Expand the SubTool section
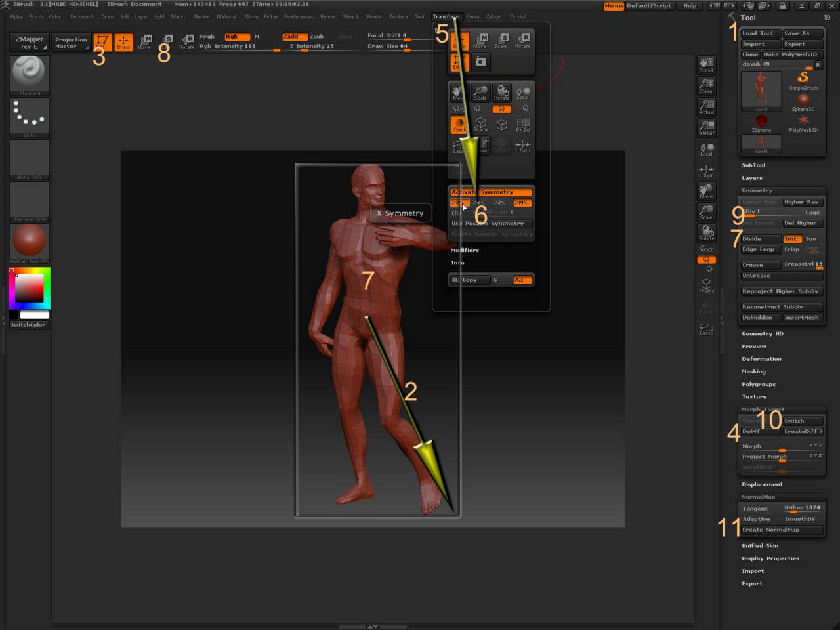The width and height of the screenshot is (840, 630). 753,165
